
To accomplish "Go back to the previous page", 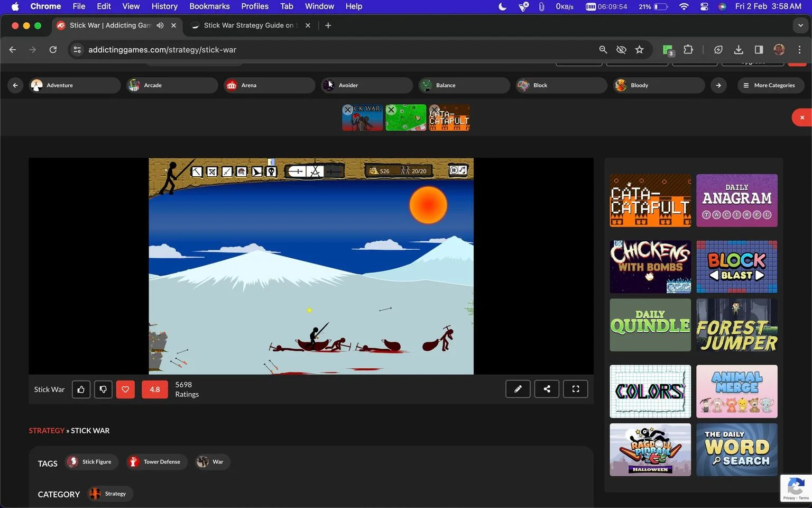I will [13, 50].
